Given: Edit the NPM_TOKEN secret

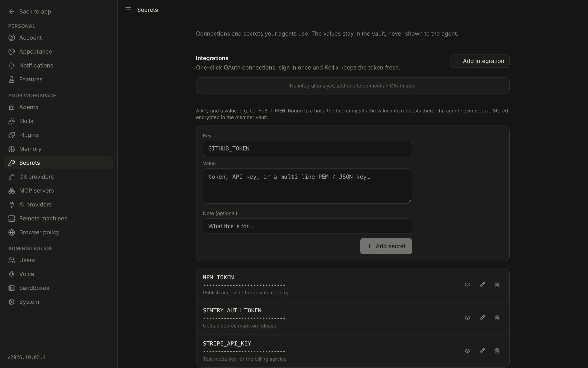Looking at the screenshot, I should click(482, 285).
